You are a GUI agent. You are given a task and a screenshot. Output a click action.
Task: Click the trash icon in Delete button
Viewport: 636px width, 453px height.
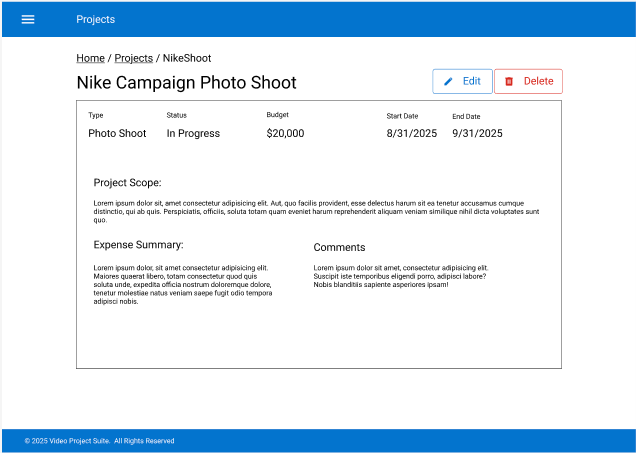tap(509, 82)
